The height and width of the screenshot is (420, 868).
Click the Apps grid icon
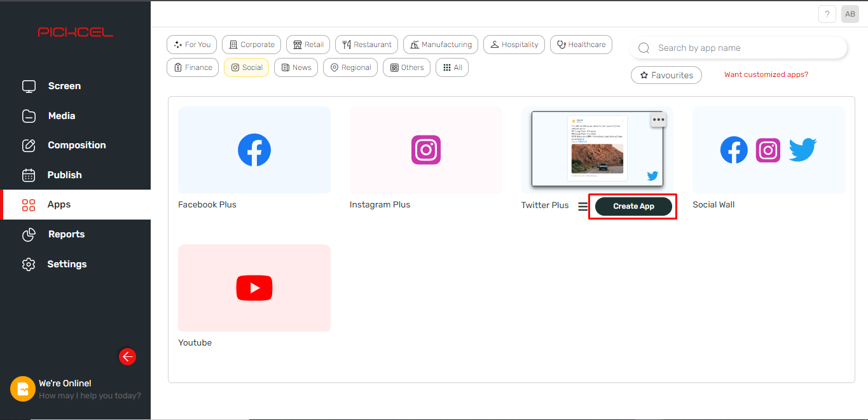[x=29, y=205]
